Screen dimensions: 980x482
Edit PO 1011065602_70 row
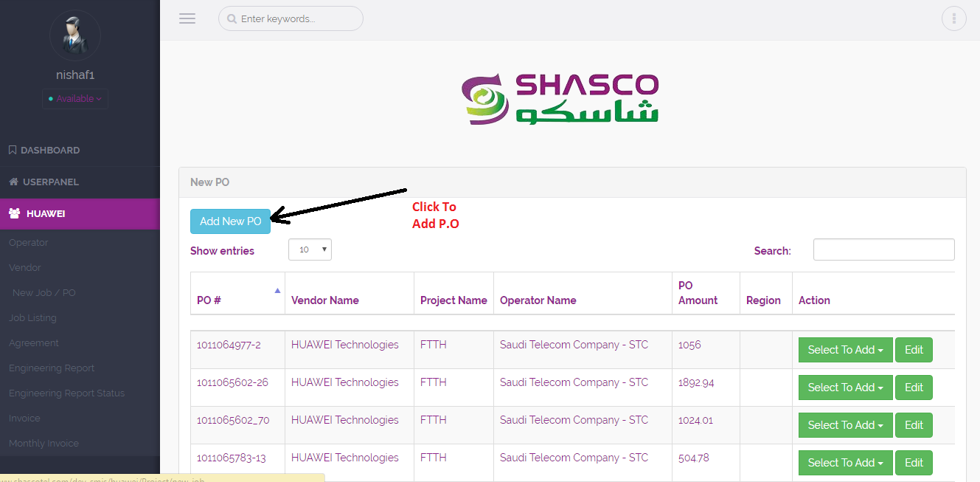(x=914, y=425)
